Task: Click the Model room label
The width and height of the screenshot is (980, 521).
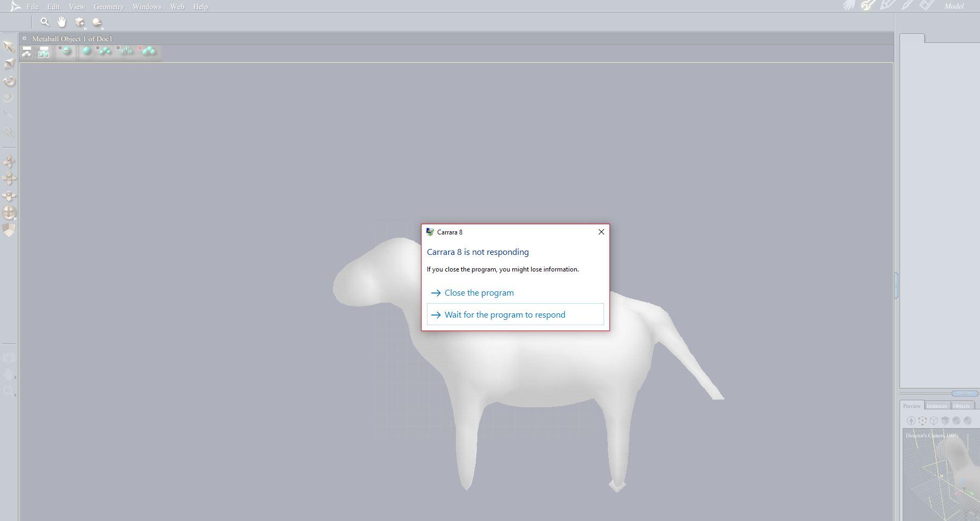Action: click(954, 6)
